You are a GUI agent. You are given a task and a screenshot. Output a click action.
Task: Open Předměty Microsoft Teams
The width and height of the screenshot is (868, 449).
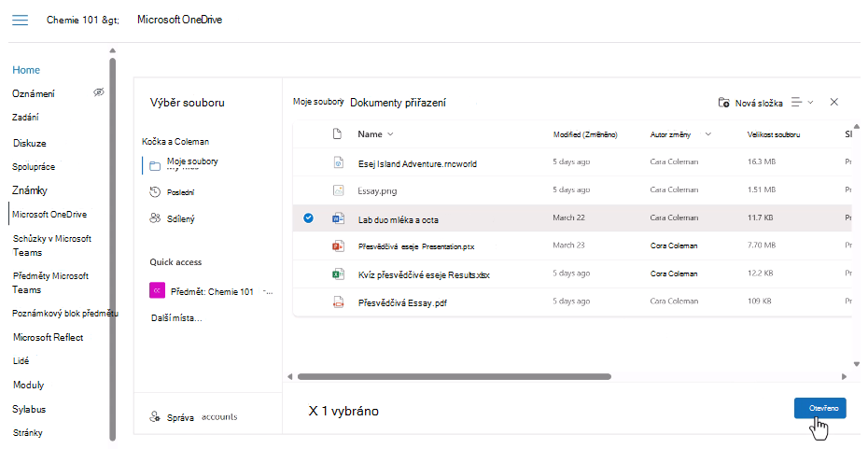coord(50,282)
